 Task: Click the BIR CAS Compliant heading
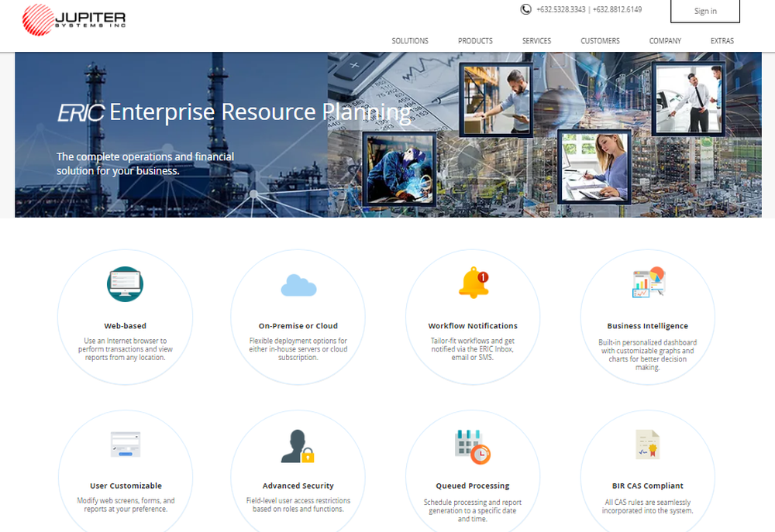click(647, 486)
